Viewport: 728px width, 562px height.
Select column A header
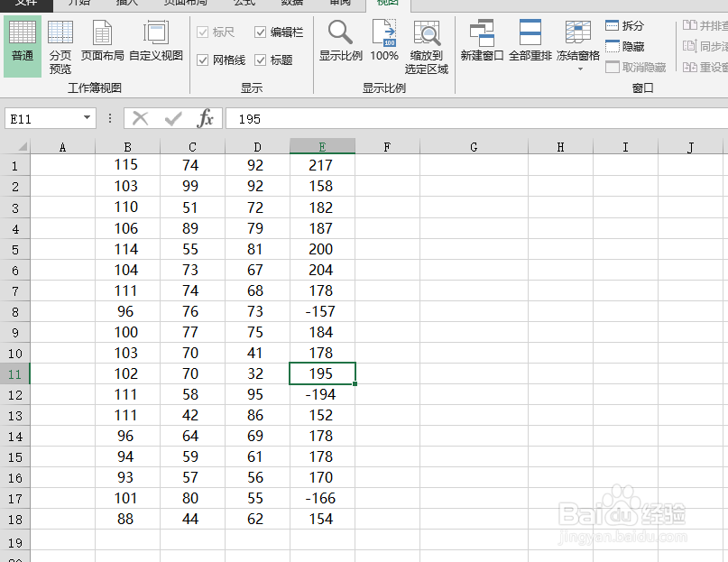pyautogui.click(x=62, y=147)
